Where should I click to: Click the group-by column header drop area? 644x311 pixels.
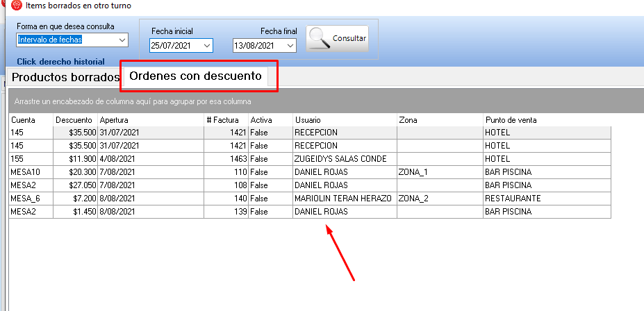click(327, 101)
